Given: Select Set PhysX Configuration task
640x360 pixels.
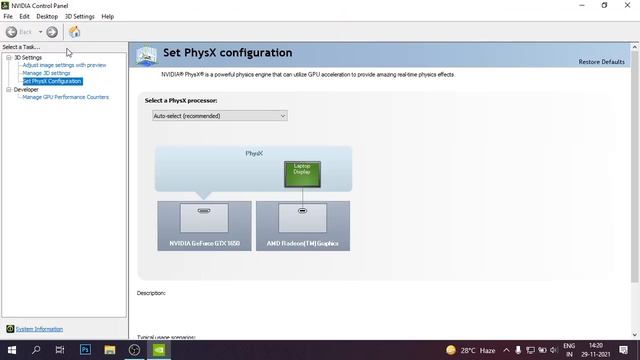Looking at the screenshot, I should tap(53, 81).
